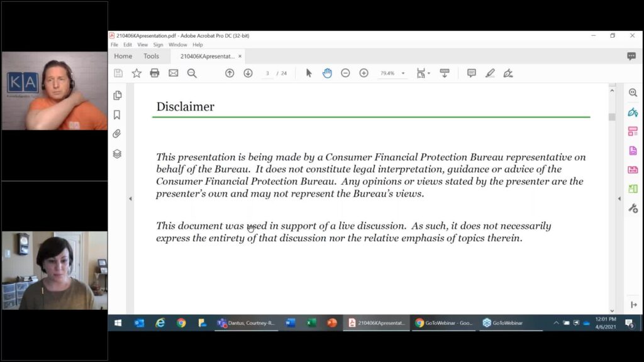Open Bookmarks panel in sidebar
644x362 pixels.
(x=117, y=114)
